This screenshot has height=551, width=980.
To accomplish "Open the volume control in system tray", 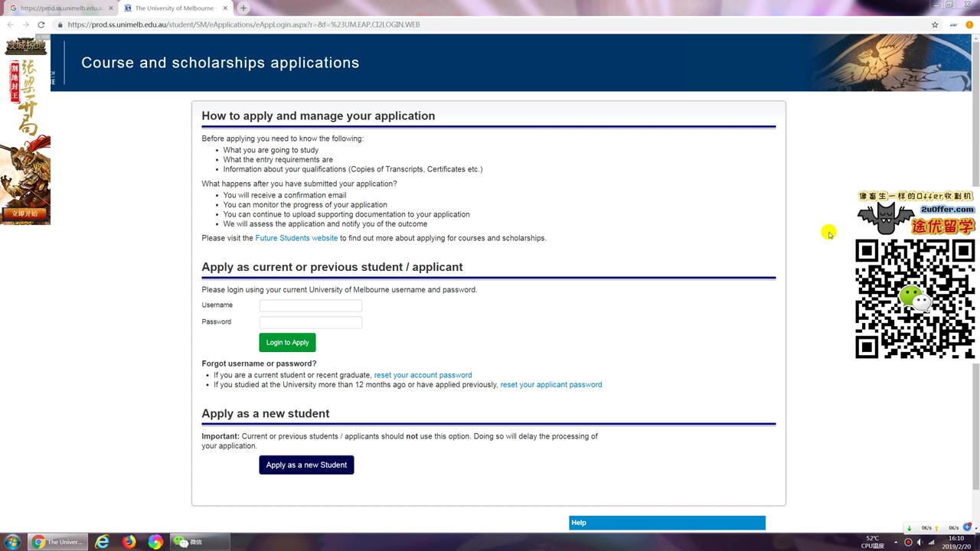I will click(x=920, y=542).
